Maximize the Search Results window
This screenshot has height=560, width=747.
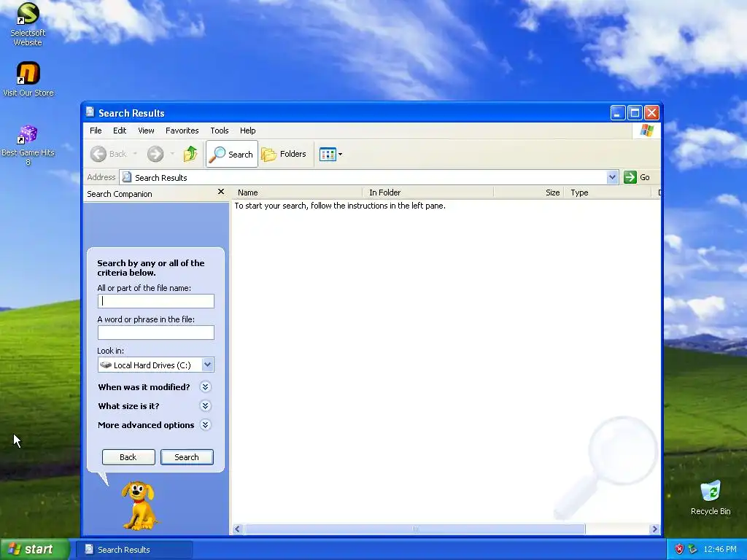(635, 113)
